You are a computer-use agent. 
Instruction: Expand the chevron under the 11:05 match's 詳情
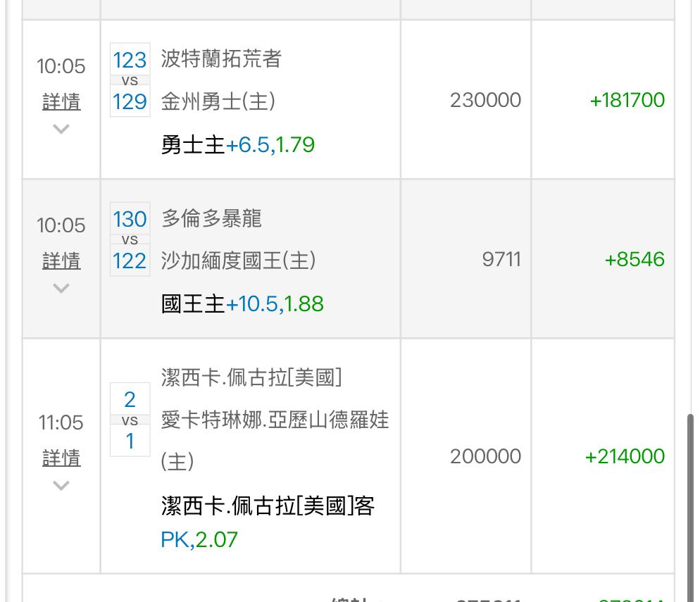tap(61, 486)
